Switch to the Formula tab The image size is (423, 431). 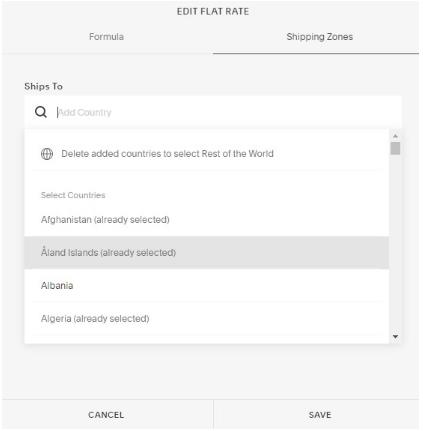[x=106, y=37]
